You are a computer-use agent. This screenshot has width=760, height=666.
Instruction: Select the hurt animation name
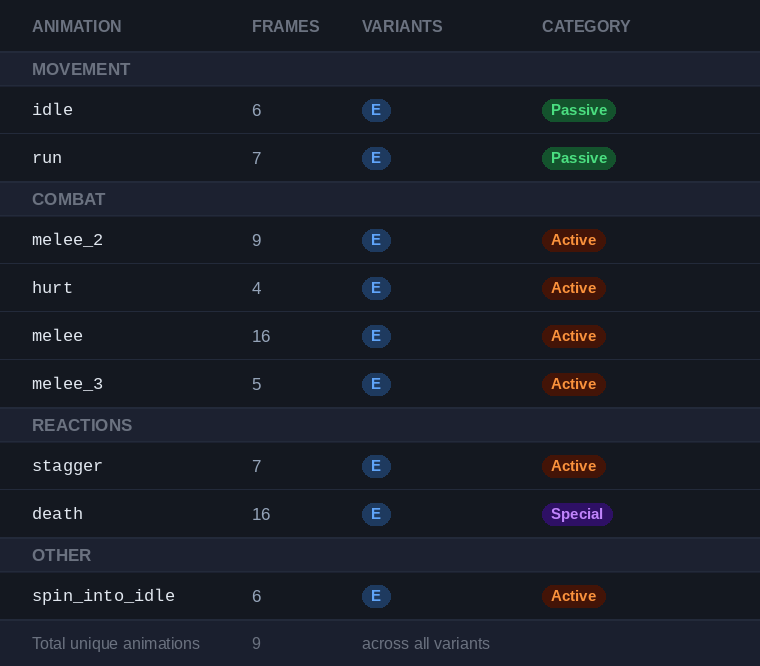click(x=52, y=288)
